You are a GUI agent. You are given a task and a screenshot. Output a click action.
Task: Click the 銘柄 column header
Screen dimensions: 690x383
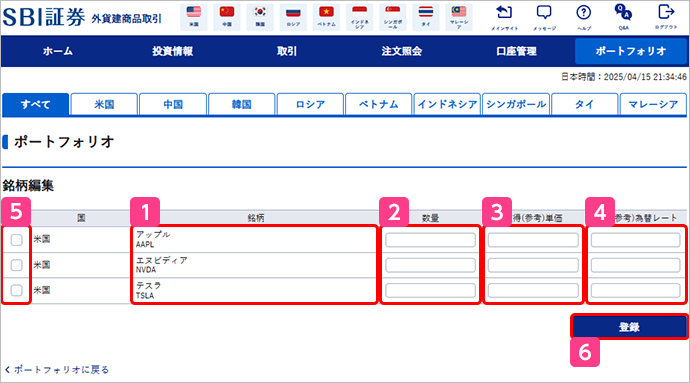tap(256, 218)
